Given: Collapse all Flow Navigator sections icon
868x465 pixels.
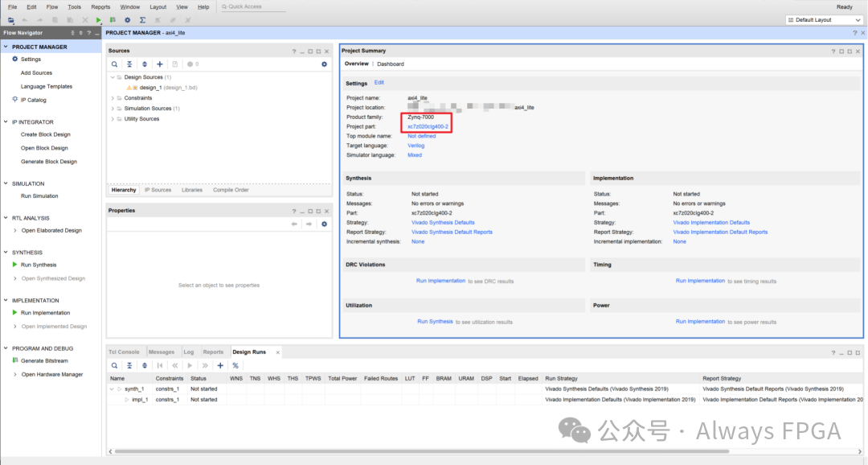Looking at the screenshot, I should tap(72, 33).
